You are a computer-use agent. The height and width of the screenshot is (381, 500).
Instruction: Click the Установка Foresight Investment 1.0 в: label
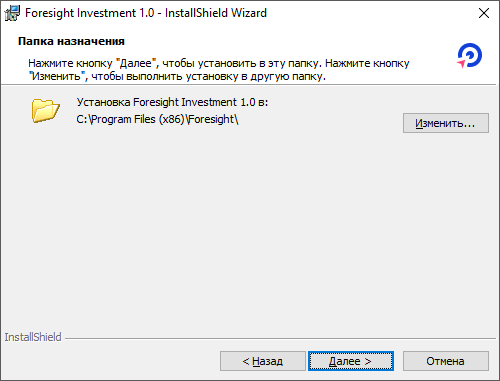(172, 102)
